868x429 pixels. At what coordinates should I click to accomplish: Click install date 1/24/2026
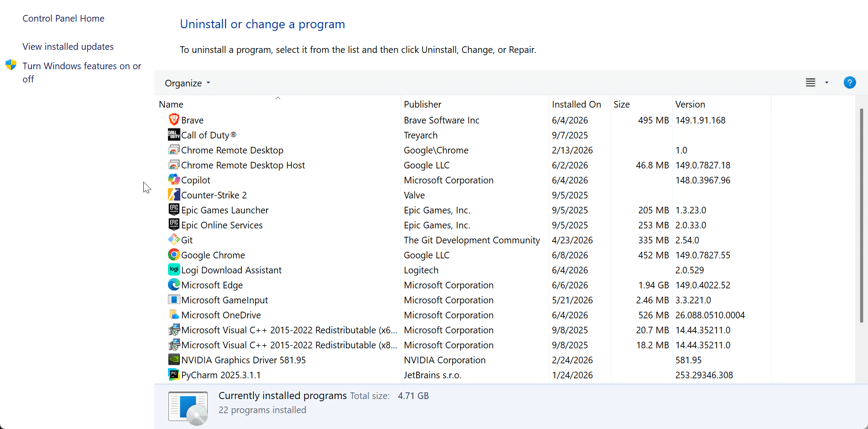[x=572, y=375]
